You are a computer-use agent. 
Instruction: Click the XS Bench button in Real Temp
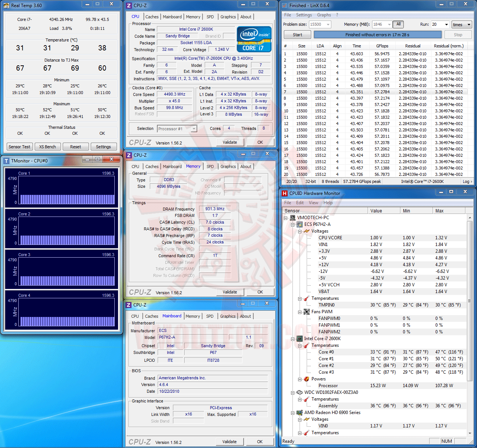pos(47,147)
